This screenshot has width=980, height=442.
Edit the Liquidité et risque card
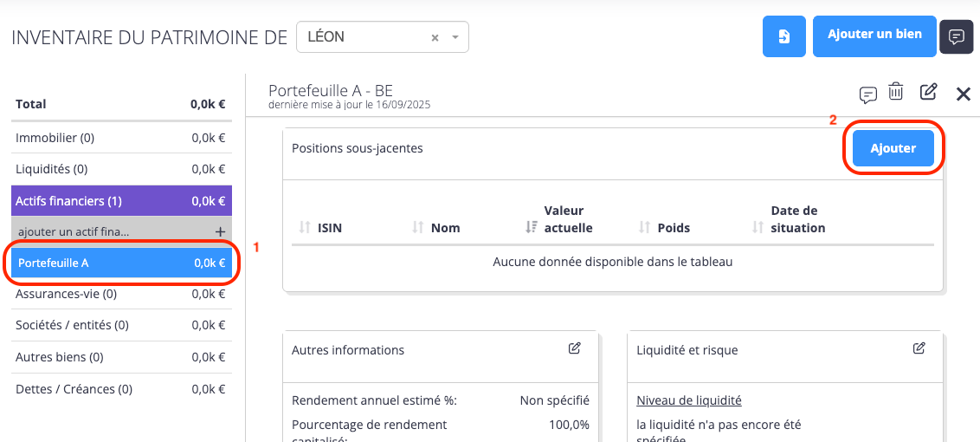919,348
